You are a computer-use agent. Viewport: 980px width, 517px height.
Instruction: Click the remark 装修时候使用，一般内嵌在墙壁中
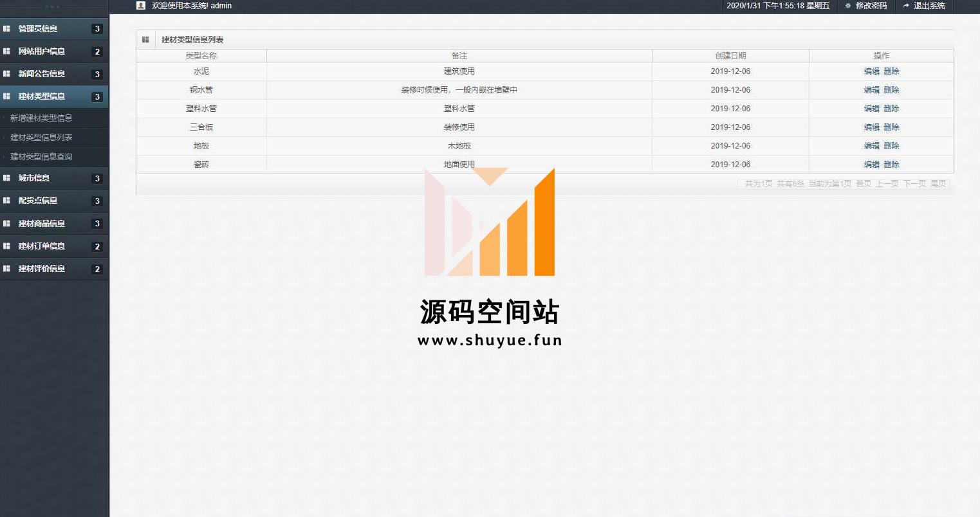pos(459,90)
